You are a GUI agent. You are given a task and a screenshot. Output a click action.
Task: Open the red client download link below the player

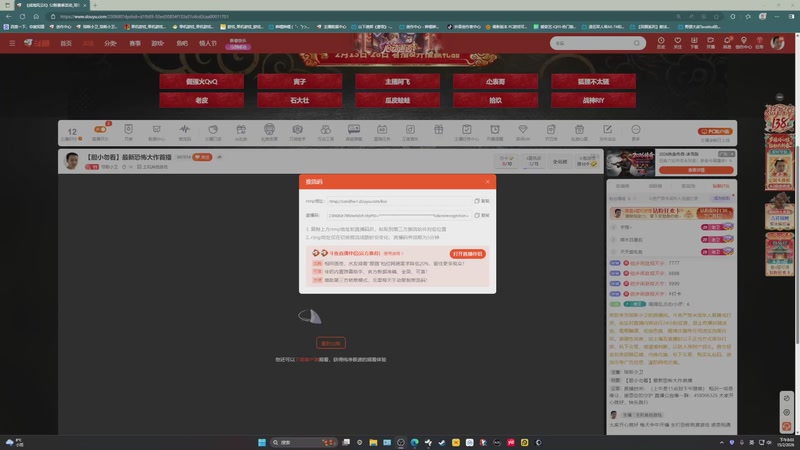click(x=308, y=360)
